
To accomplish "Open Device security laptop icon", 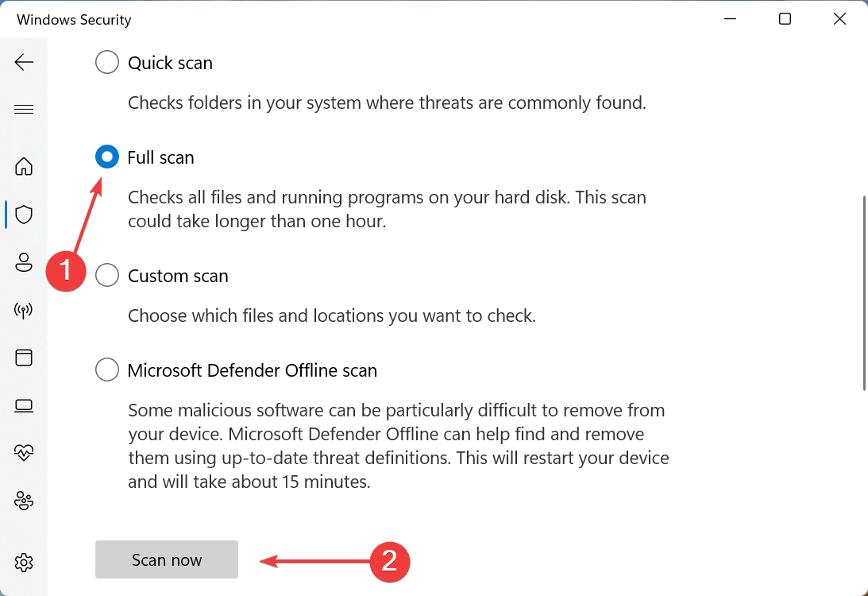I will (x=24, y=405).
